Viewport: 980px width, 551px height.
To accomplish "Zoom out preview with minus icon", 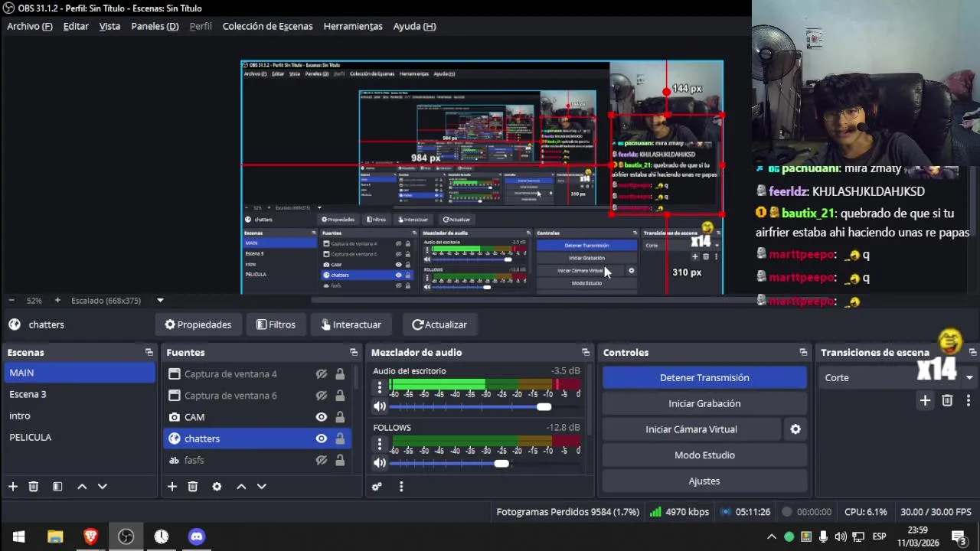I will 11,301.
